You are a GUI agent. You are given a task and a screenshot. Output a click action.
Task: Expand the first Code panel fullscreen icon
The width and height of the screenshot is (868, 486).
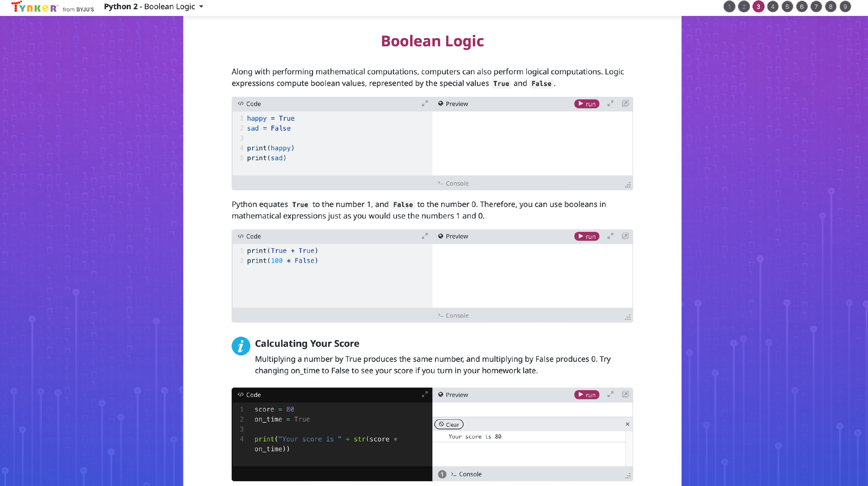424,104
